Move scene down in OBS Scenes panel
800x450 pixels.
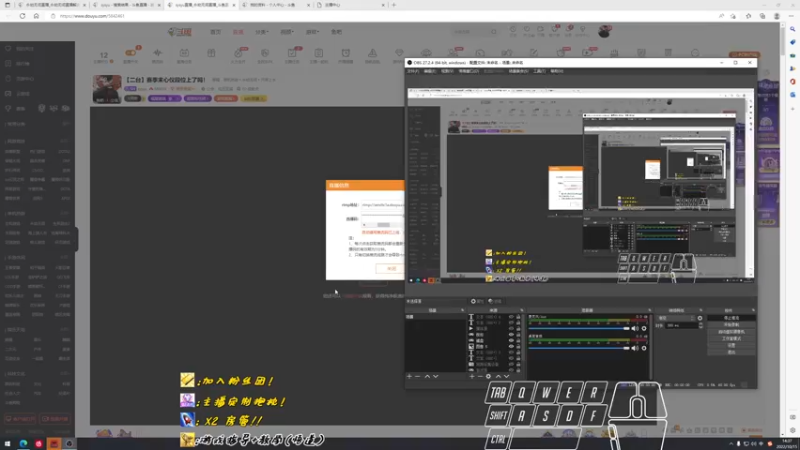436,377
